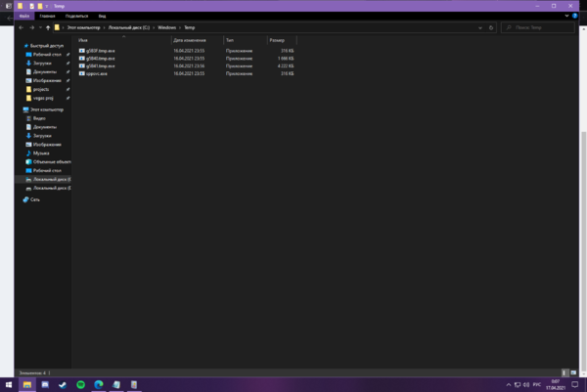Image resolution: width=587 pixels, height=392 pixels.
Task: Open the vegas proj folder in sidebar
Action: pyautogui.click(x=43, y=98)
